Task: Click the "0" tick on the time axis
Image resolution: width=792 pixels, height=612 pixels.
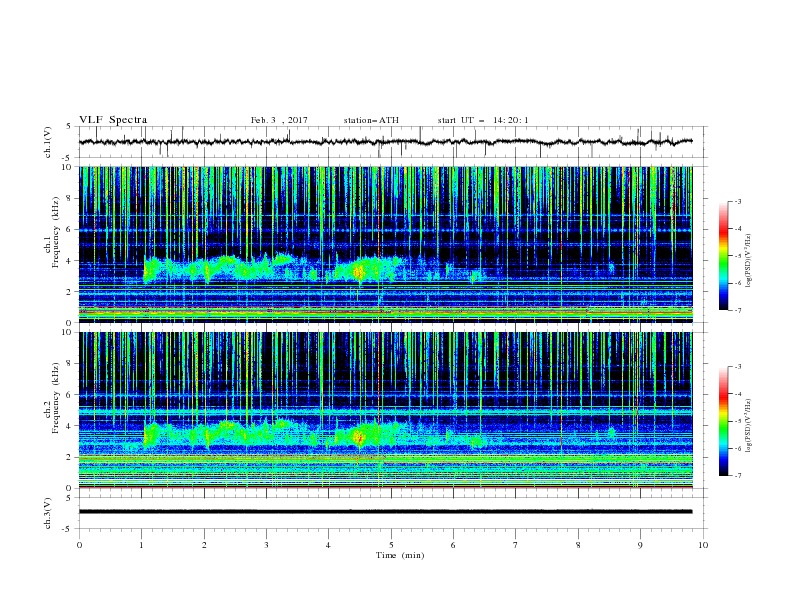Action: point(79,545)
